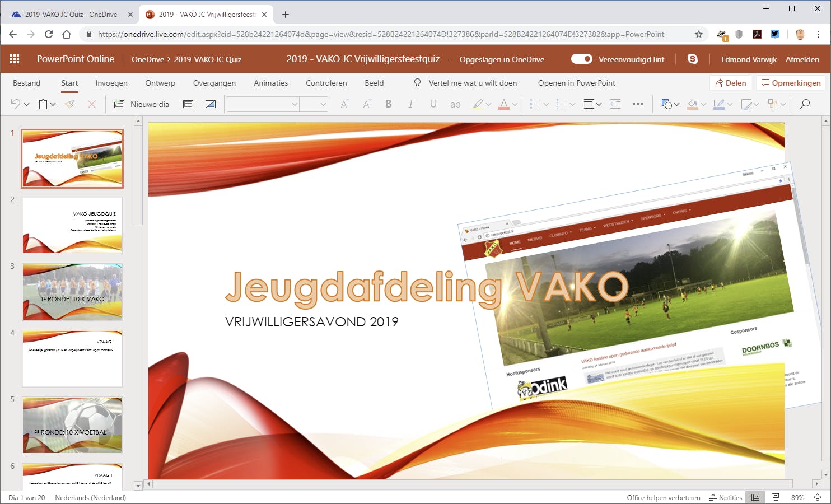Open Skype from the header bar

coord(693,59)
